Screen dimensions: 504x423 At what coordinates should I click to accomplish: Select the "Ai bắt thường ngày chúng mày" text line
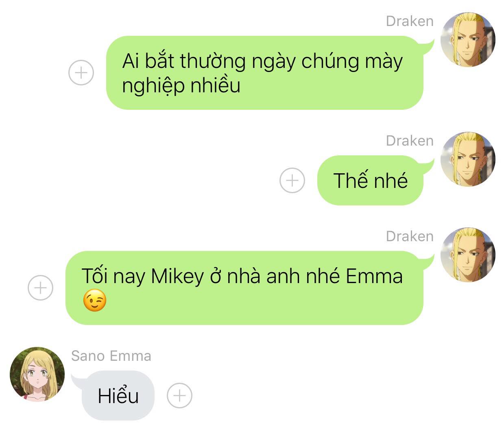(262, 61)
